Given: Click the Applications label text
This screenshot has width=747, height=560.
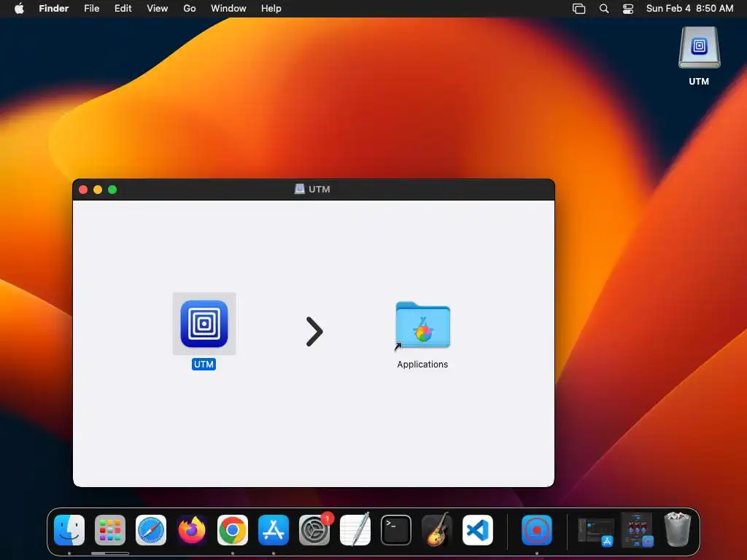Looking at the screenshot, I should [x=422, y=365].
